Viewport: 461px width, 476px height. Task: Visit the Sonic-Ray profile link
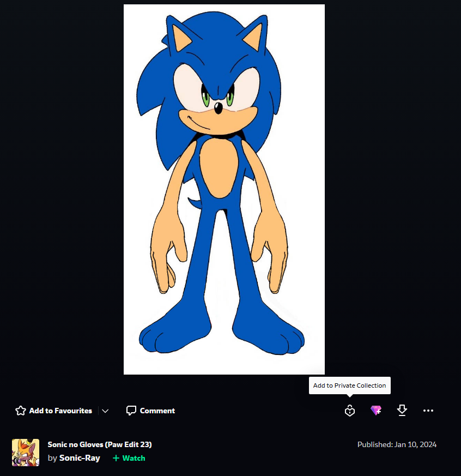(80, 458)
